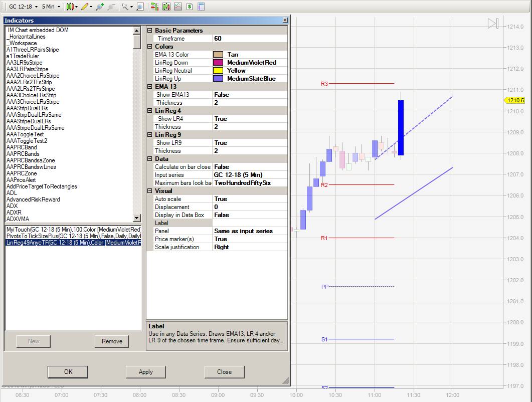532x402 pixels.
Task: Click the Timeframe value field 60
Action: 250,38
